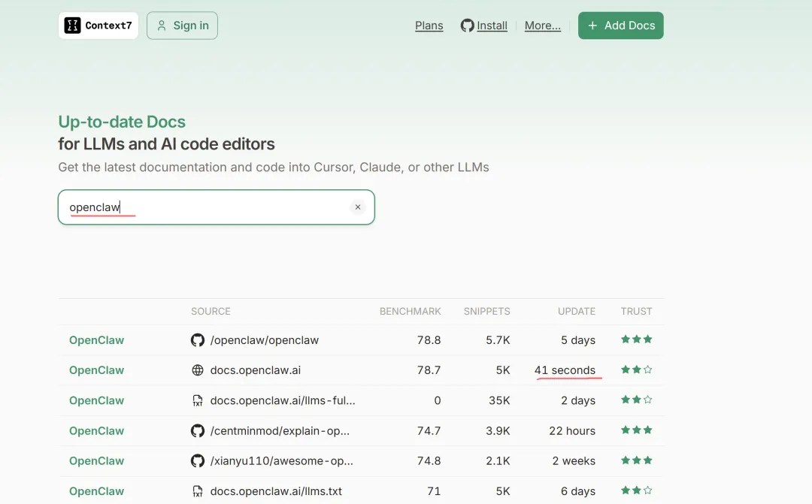Open the More... menu
This screenshot has width=812, height=504.
click(x=542, y=26)
